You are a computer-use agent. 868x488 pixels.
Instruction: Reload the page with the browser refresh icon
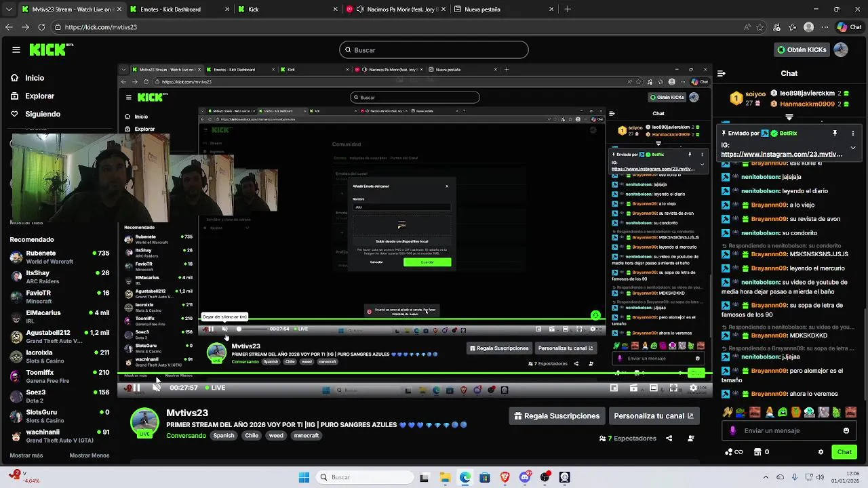[41, 27]
